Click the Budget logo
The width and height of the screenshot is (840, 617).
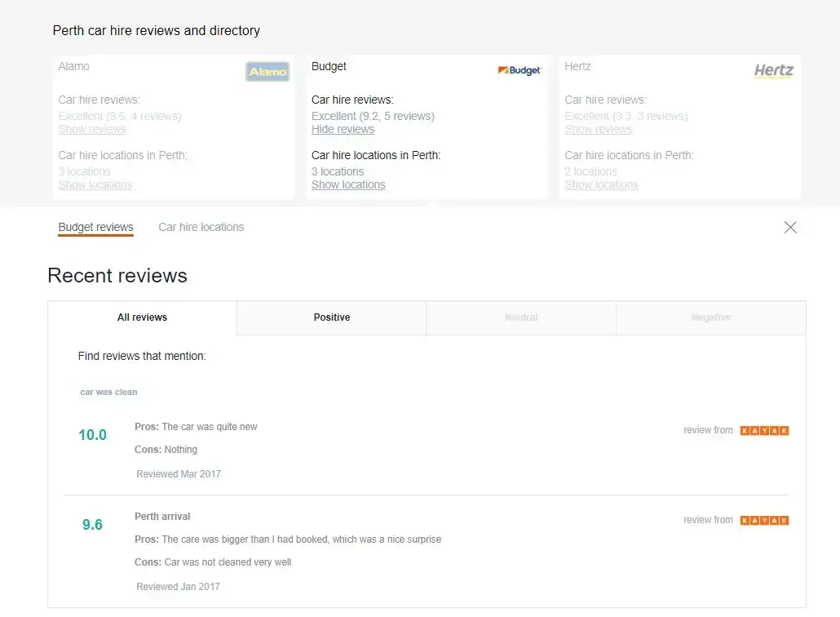click(519, 70)
